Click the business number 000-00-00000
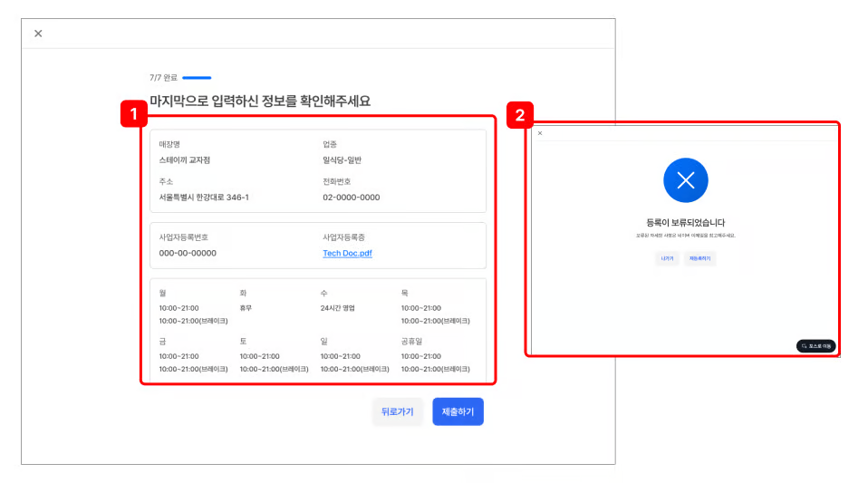 pyautogui.click(x=188, y=254)
